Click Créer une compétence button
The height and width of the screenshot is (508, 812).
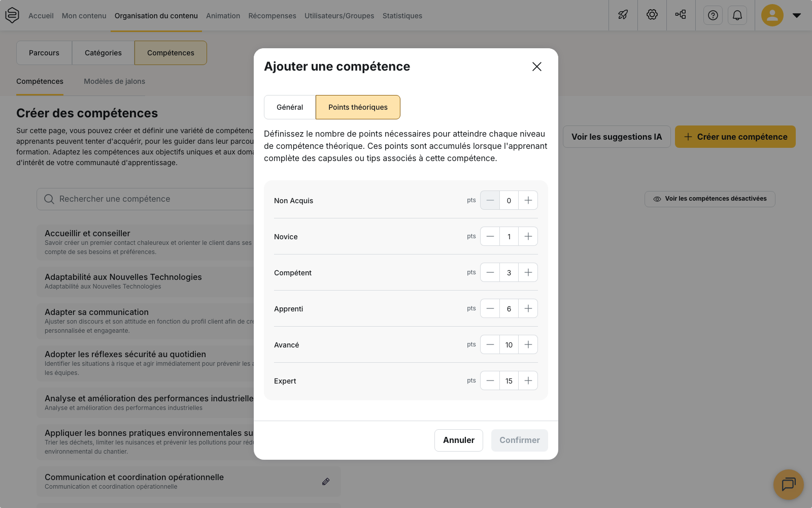[x=735, y=137]
